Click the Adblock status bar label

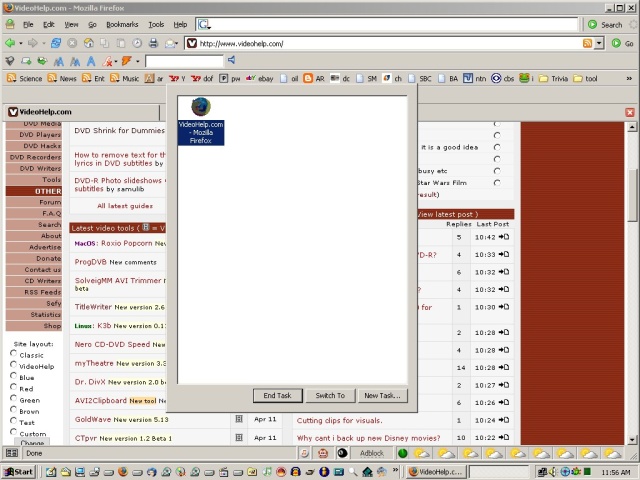click(371, 453)
